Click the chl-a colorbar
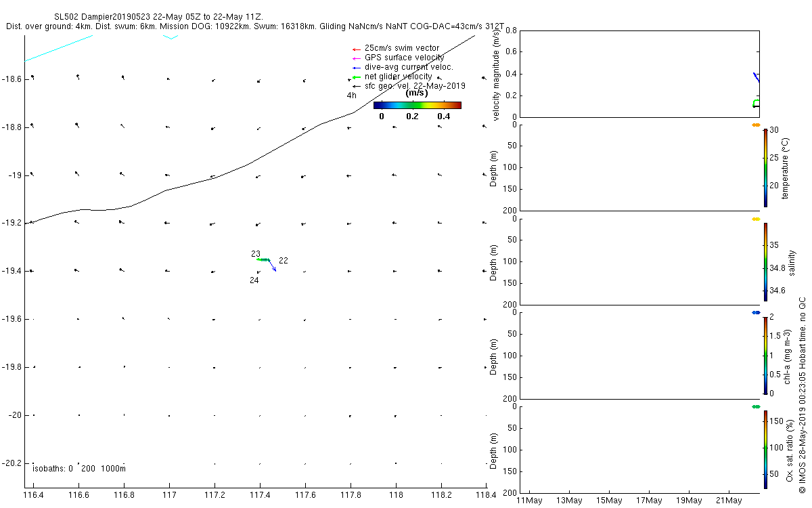The height and width of the screenshot is (508, 812). (765, 355)
